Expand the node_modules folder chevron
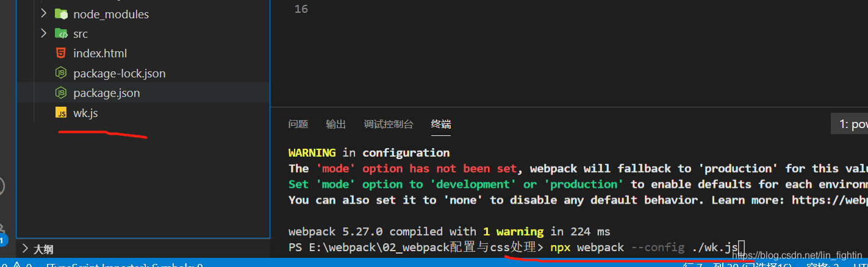868x267 pixels. click(x=43, y=13)
